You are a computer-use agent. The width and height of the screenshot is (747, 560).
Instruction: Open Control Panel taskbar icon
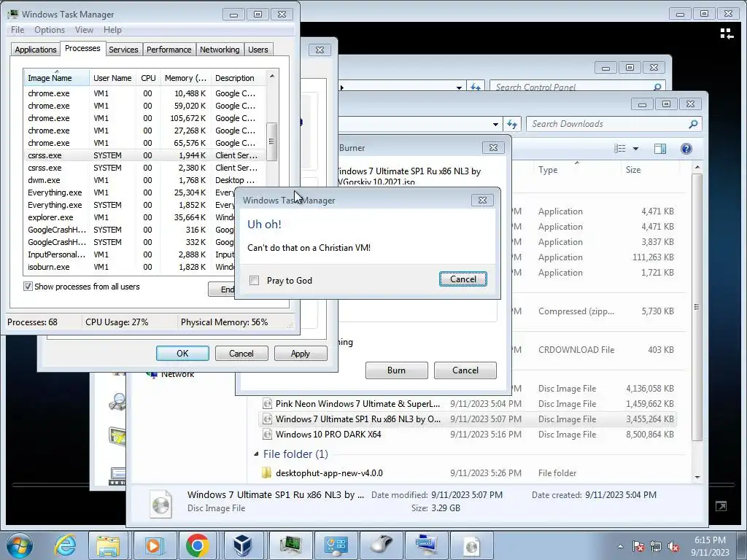pyautogui.click(x=336, y=545)
